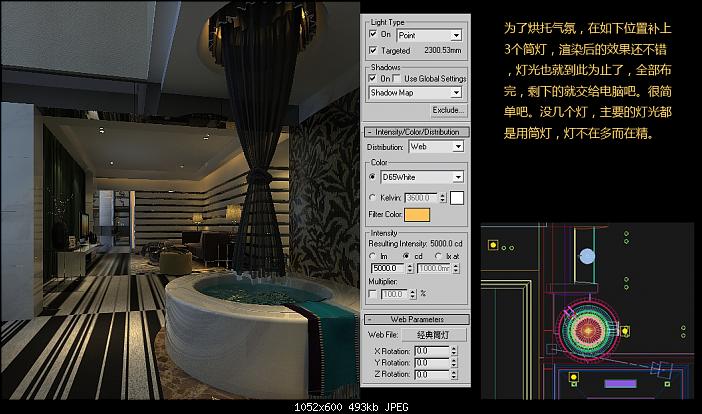Screen dimensions: 702x414
Task: Click the 5000.0 intensity spinner arrows
Action: 410,269
